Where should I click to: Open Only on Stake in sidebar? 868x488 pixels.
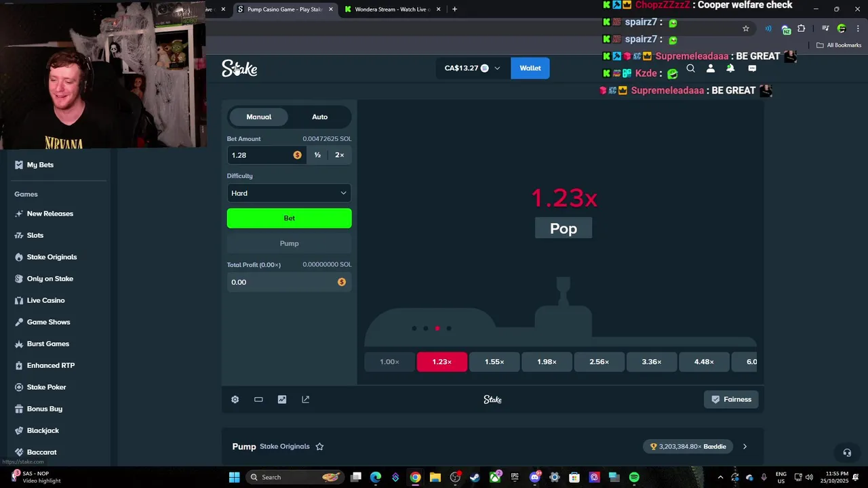coord(44,279)
